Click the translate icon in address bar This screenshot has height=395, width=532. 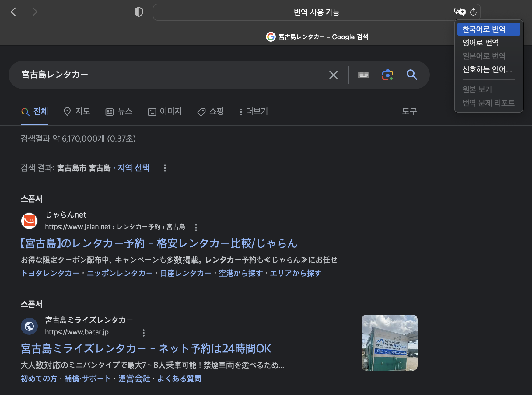pyautogui.click(x=460, y=12)
